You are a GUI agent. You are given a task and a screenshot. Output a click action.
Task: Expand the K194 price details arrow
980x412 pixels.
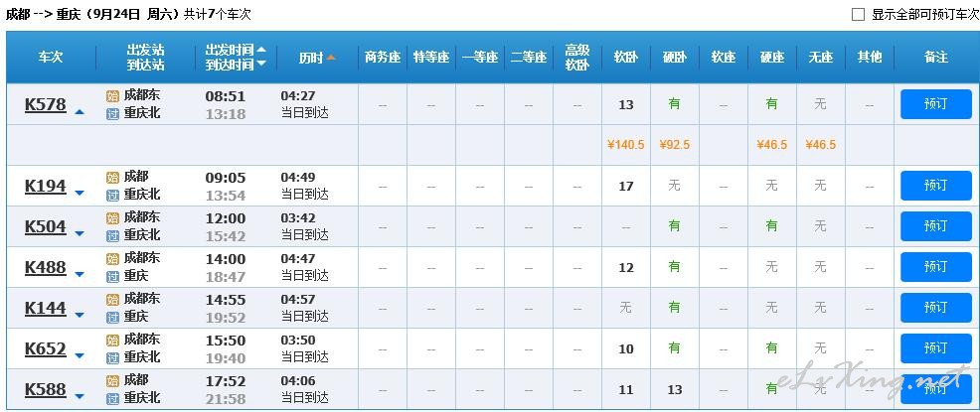(80, 193)
